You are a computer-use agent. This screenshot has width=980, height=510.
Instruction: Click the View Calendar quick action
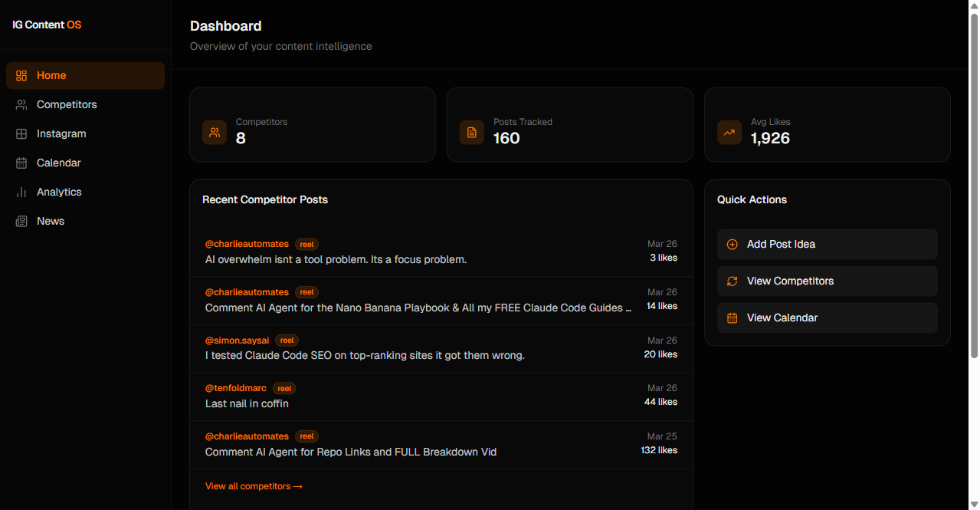[828, 318]
